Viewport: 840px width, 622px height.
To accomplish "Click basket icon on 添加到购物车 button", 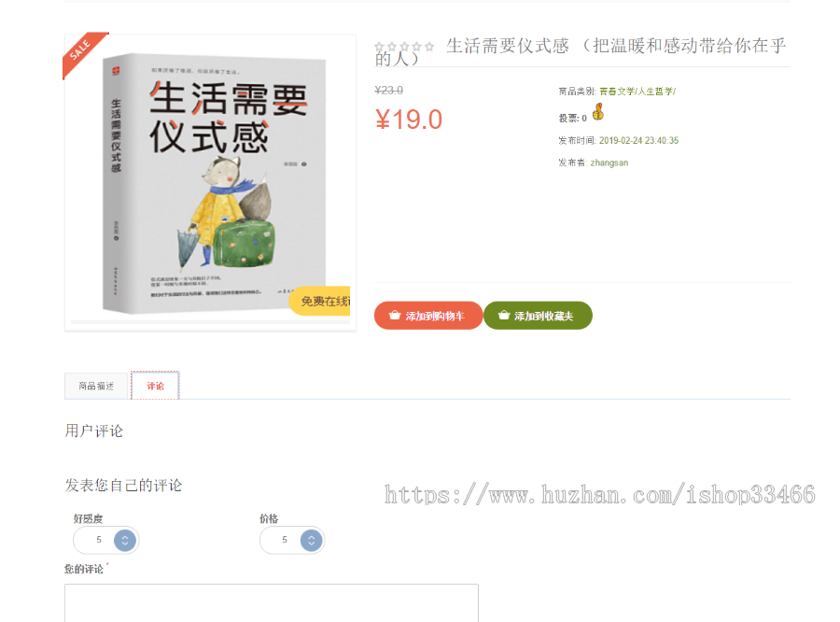I will (395, 316).
